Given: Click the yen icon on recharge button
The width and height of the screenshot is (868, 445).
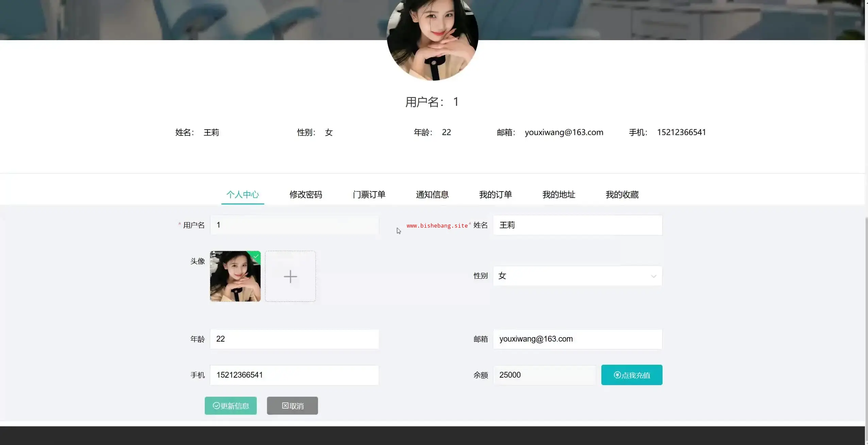Looking at the screenshot, I should tap(617, 375).
